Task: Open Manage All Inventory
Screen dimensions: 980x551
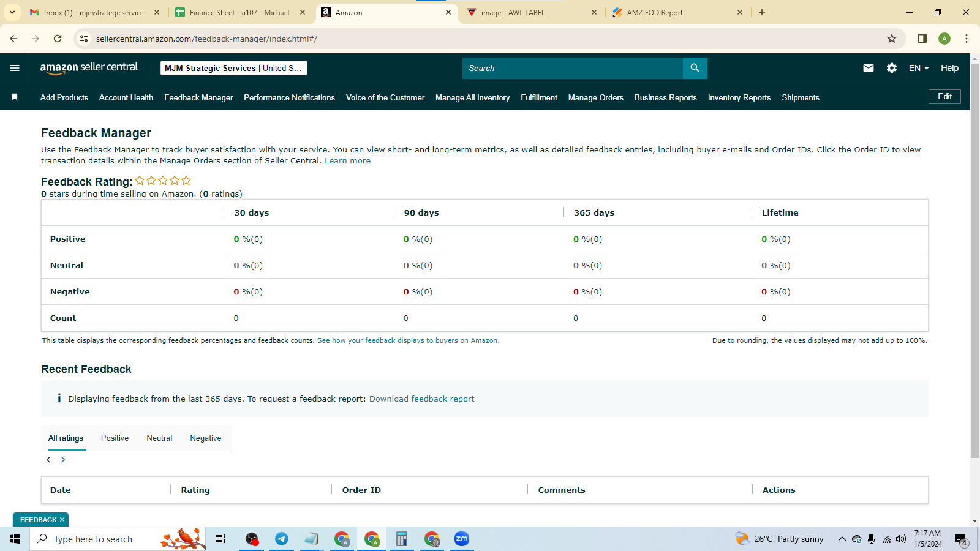Action: click(472, 97)
